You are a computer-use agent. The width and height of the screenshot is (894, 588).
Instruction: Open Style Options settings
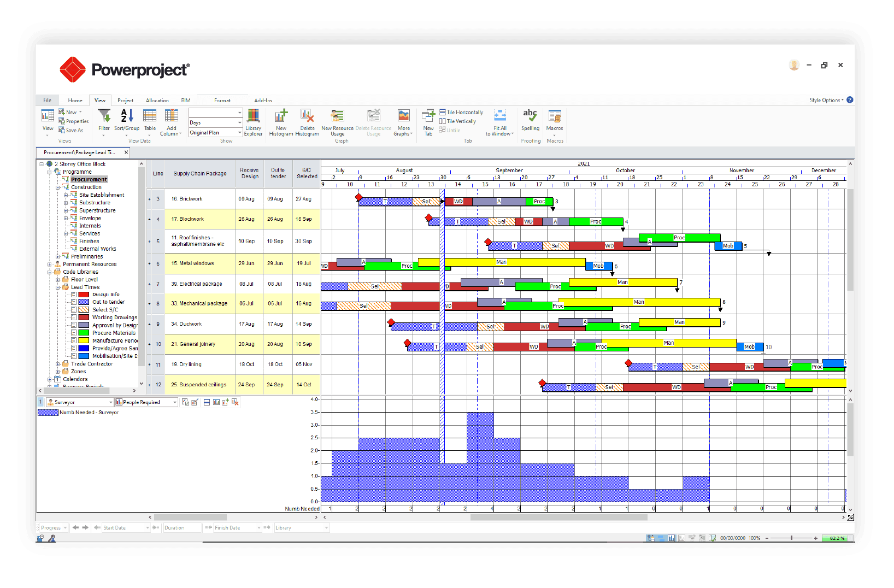pos(824,100)
